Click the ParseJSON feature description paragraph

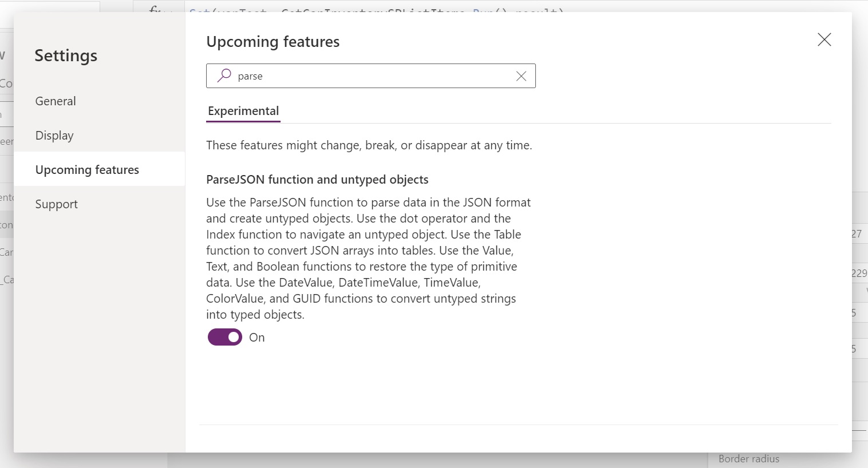point(369,259)
